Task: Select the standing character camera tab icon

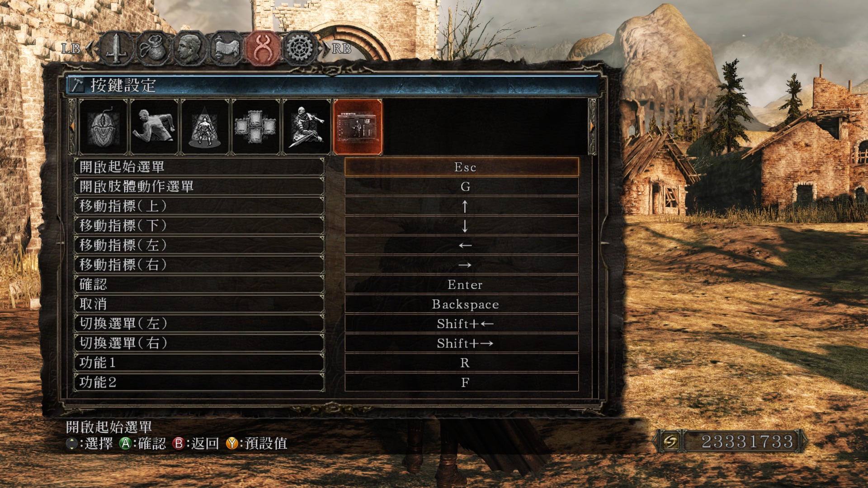Action: click(205, 127)
